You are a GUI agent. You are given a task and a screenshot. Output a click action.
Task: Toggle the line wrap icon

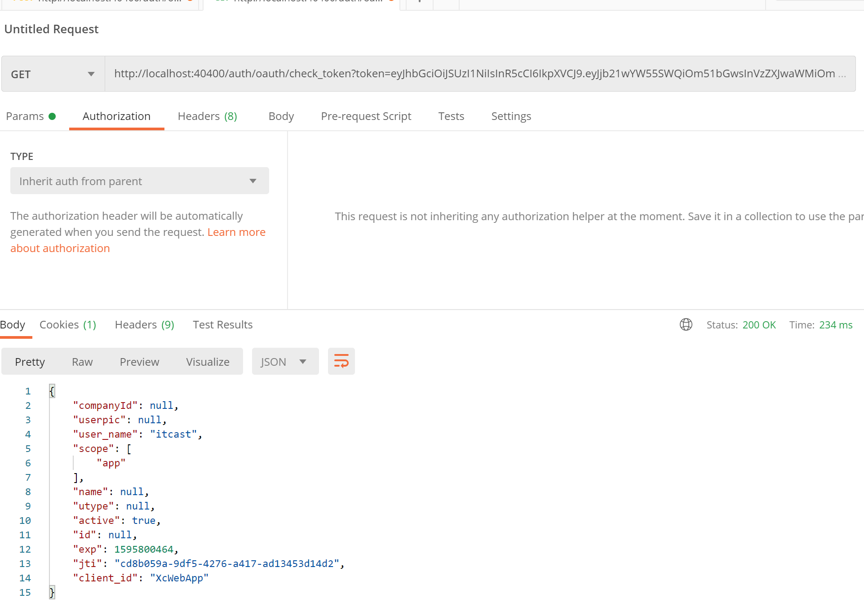click(x=341, y=361)
